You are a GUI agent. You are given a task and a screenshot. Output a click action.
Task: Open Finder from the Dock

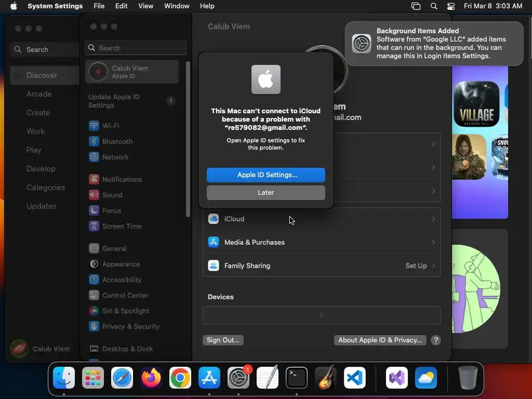tap(64, 378)
